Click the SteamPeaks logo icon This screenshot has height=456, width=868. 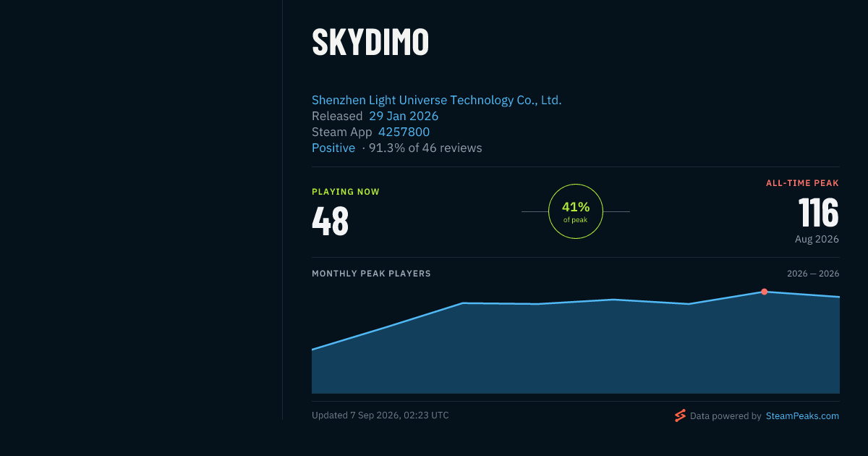(x=680, y=415)
